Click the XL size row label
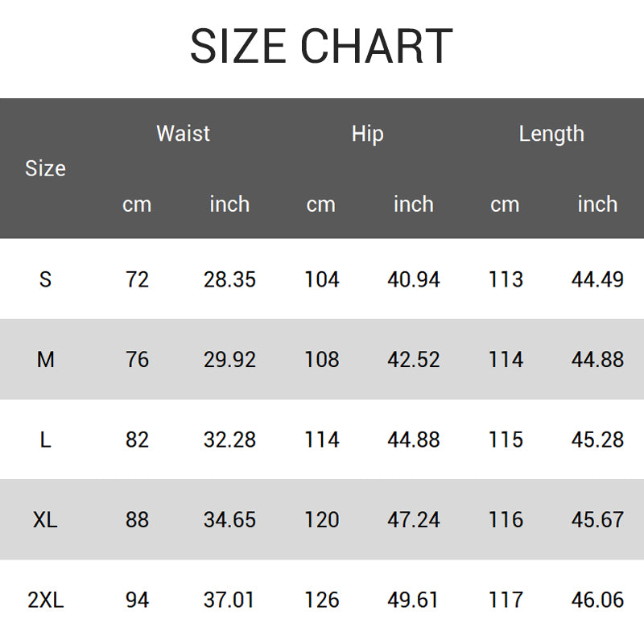 pos(45,520)
